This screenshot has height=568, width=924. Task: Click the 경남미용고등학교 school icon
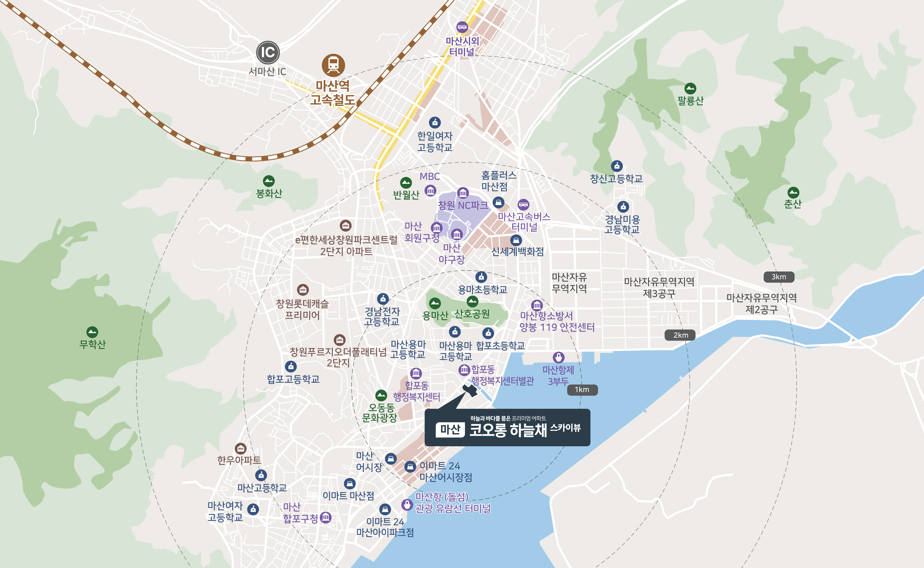(x=623, y=207)
